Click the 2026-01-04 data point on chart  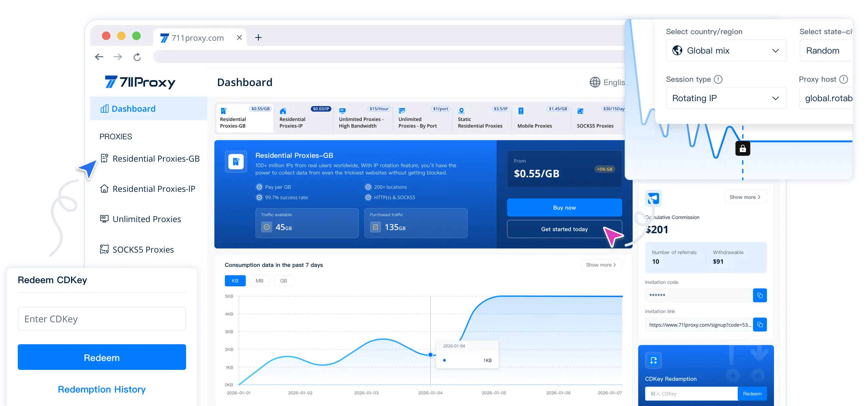tap(430, 355)
